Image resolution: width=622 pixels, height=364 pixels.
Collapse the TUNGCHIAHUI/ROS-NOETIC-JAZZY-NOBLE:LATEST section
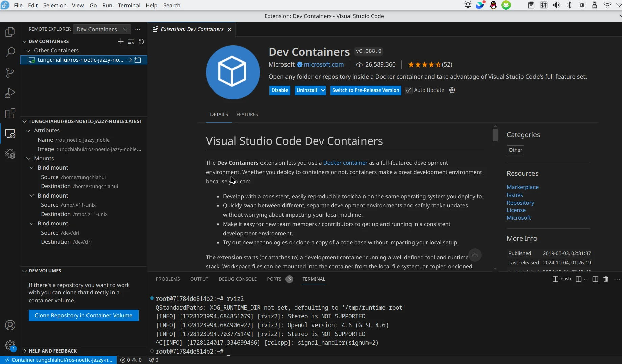point(24,121)
